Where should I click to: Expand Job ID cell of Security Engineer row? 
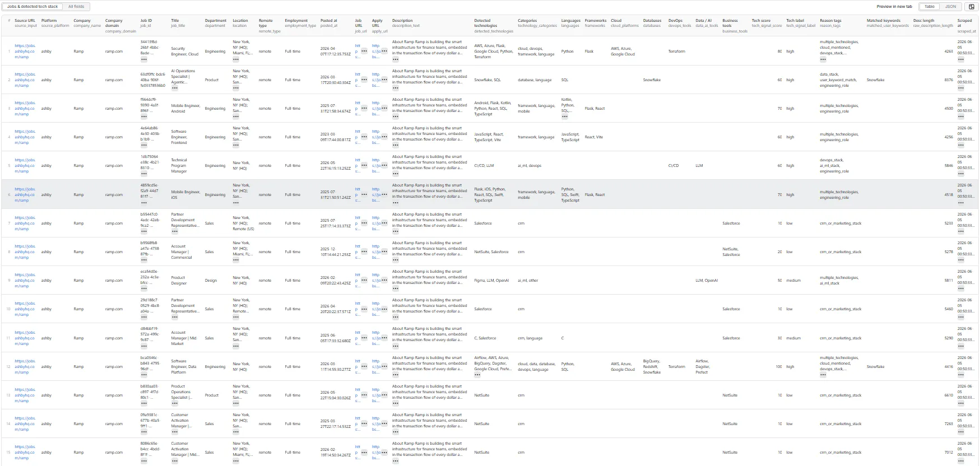coord(144,59)
